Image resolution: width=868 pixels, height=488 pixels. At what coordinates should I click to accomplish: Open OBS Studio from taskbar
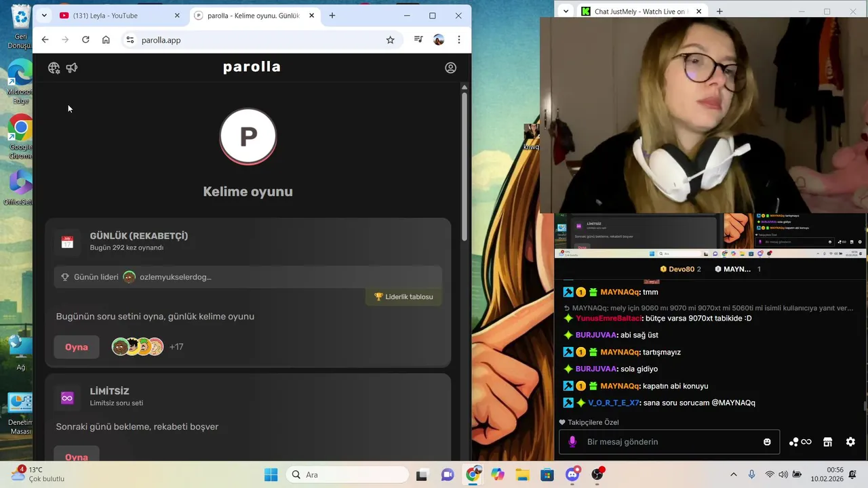pos(597,474)
